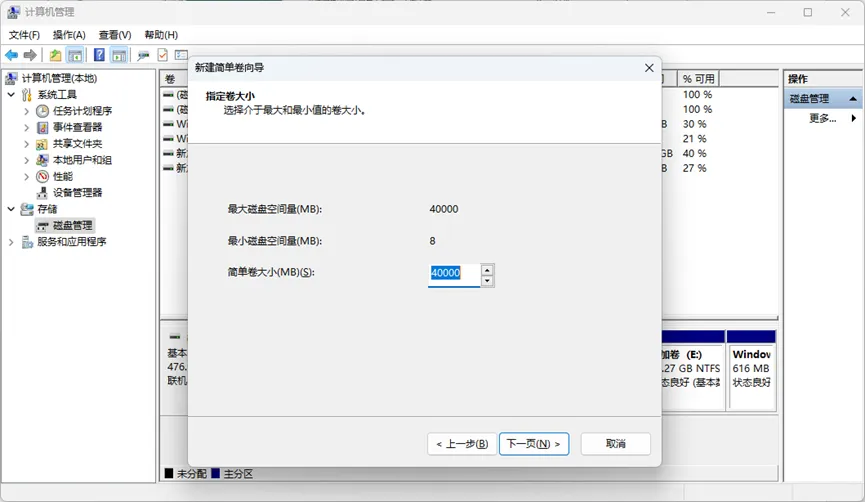Expand the 任务计划程序 node
The height and width of the screenshot is (502, 865).
pyautogui.click(x=26, y=111)
